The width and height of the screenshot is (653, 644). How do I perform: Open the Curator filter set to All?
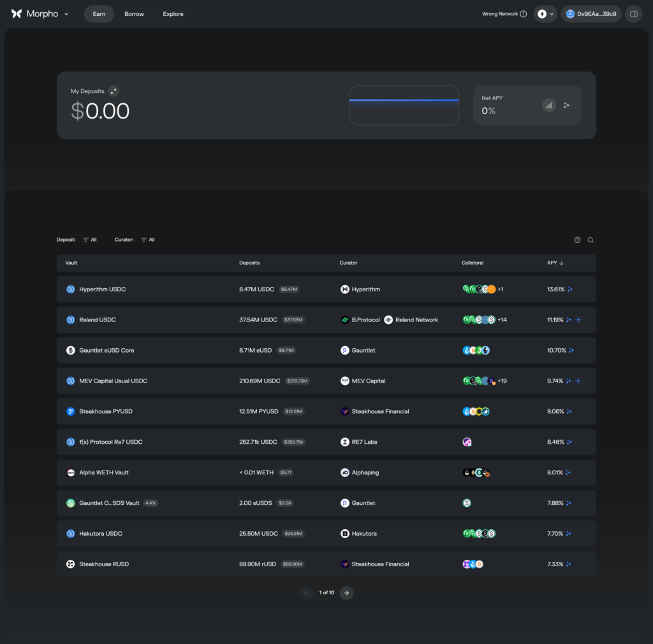point(147,240)
